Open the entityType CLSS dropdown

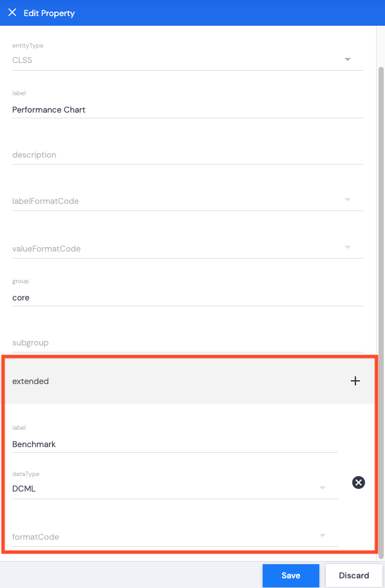click(x=348, y=60)
